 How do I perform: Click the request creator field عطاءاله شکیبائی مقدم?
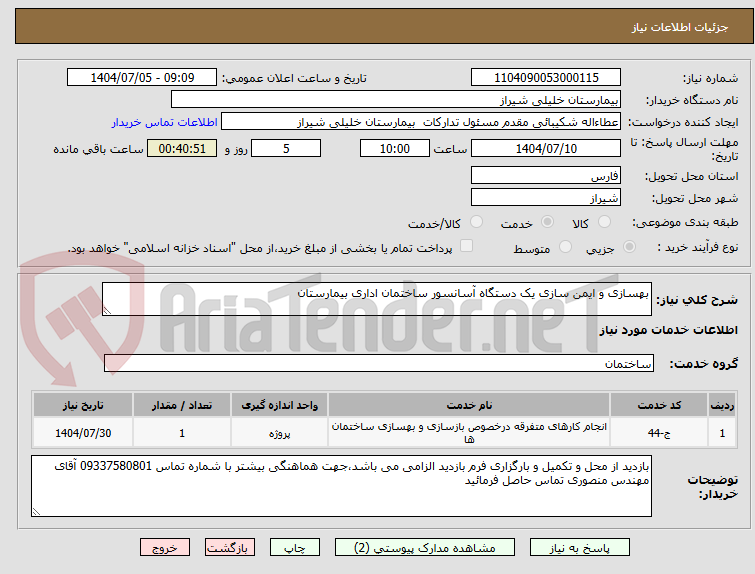(x=421, y=122)
